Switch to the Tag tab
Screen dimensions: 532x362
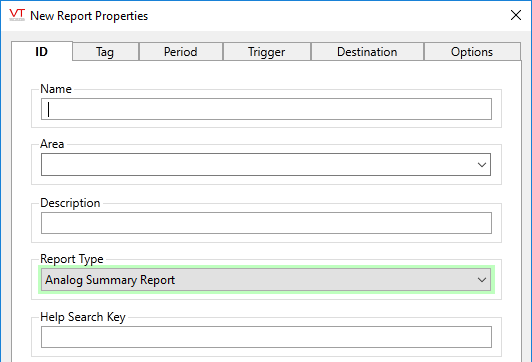(105, 52)
